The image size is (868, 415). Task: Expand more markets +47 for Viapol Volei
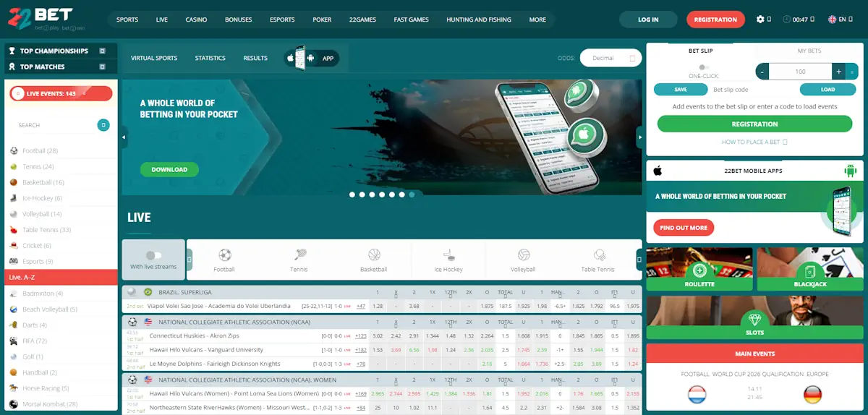click(x=360, y=306)
